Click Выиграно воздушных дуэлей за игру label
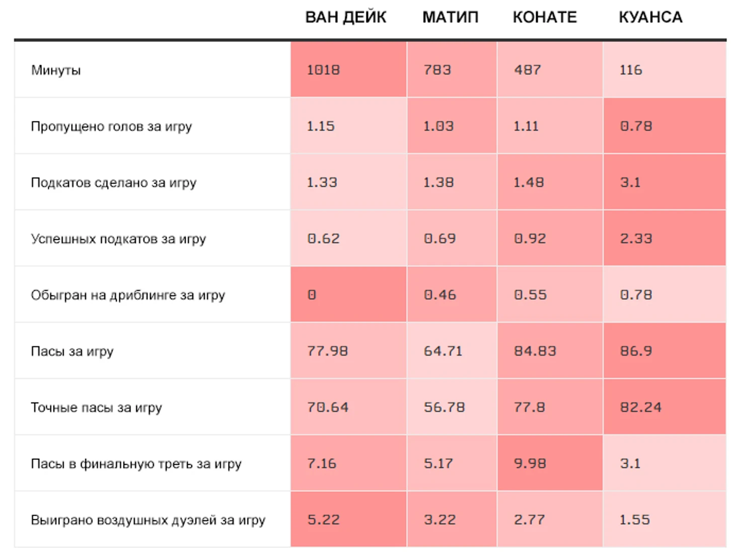 coord(148,520)
